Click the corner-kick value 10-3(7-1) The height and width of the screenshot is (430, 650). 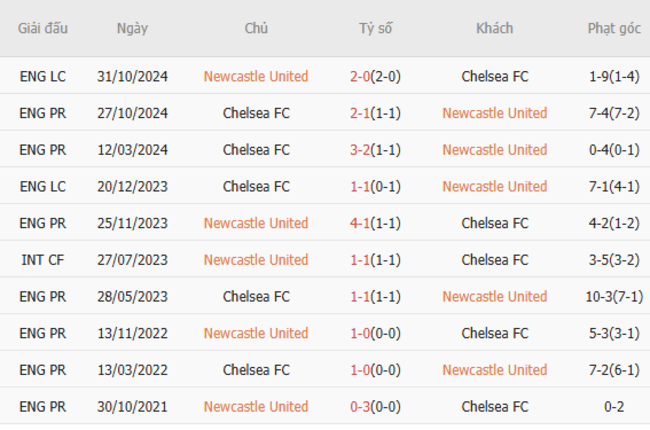[x=614, y=296]
